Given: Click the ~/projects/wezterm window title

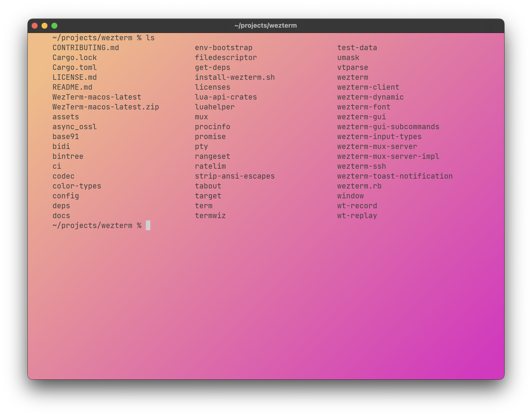Looking at the screenshot, I should click(x=266, y=25).
